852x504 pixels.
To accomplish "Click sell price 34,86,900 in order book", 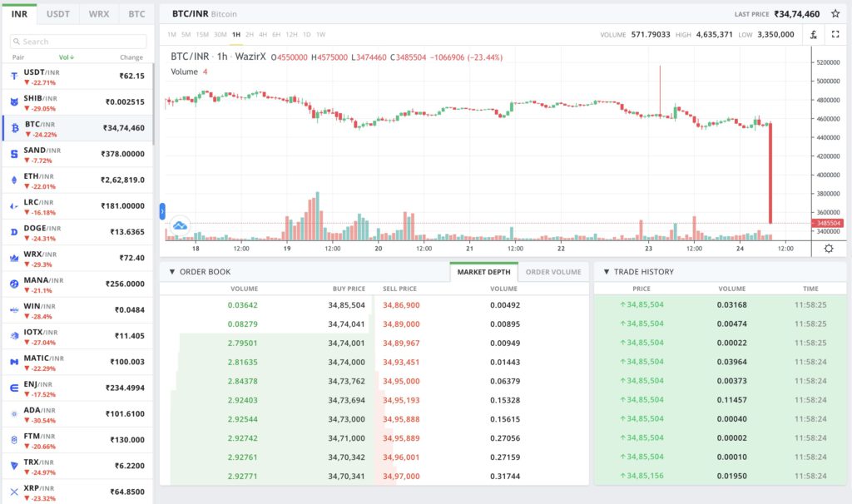I will 401,305.
